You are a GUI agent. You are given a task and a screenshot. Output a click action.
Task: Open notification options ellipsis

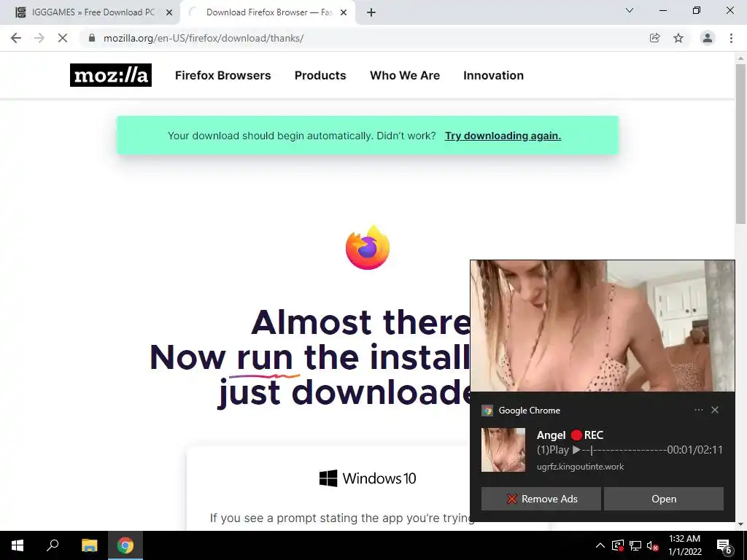tap(698, 410)
